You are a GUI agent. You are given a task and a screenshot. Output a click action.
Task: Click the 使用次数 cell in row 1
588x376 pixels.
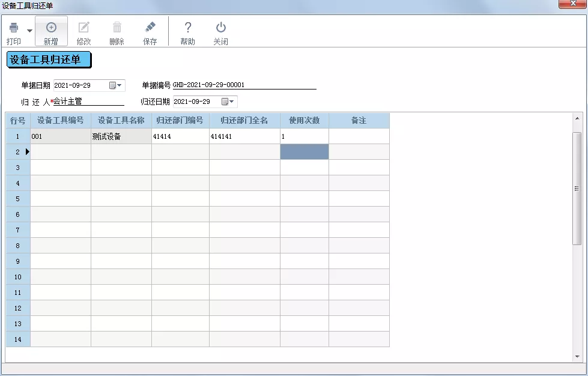pyautogui.click(x=305, y=136)
